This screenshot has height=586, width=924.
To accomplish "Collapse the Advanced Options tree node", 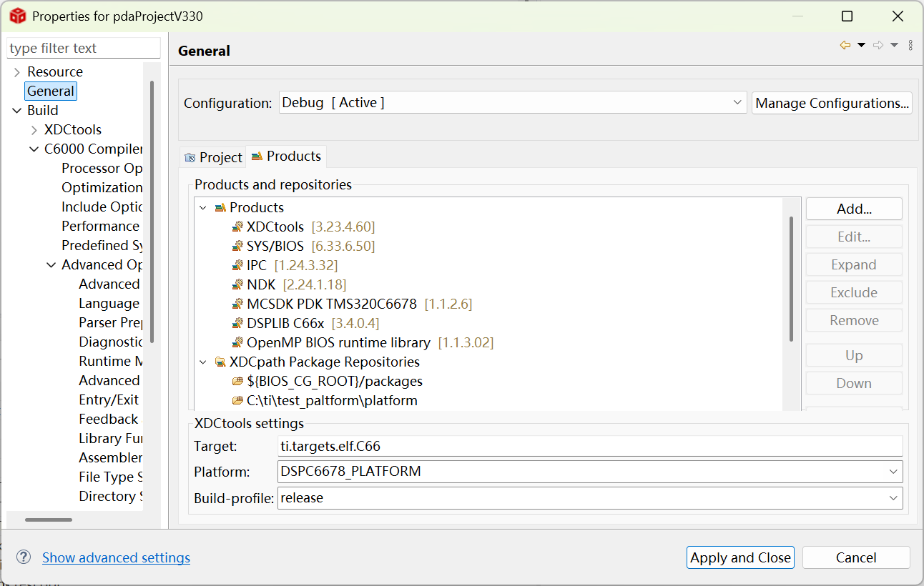I will 51,265.
